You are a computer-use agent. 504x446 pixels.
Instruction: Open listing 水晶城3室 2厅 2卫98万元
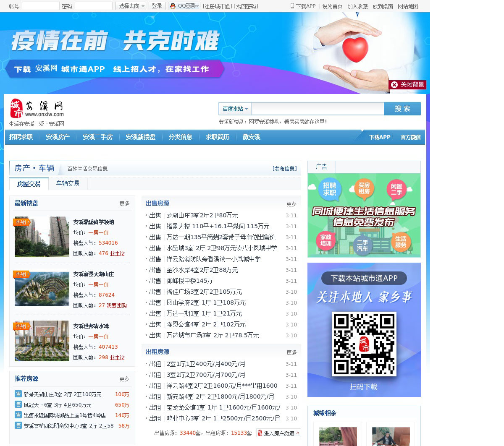click(222, 248)
